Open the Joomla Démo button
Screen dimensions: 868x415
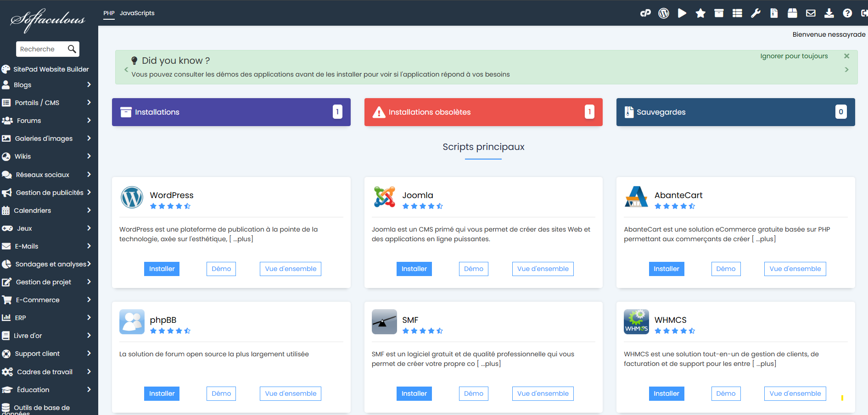(x=473, y=269)
